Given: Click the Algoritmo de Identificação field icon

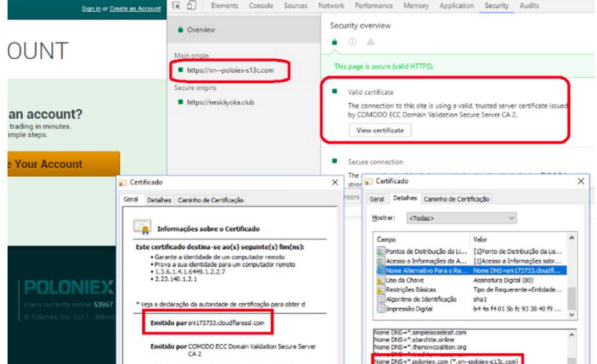Looking at the screenshot, I should pos(380,300).
